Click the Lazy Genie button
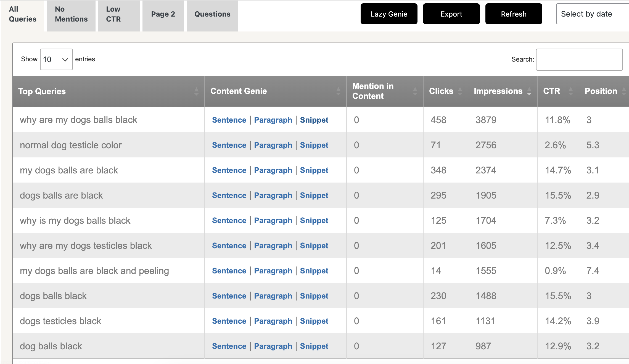The image size is (629, 364). (x=389, y=14)
